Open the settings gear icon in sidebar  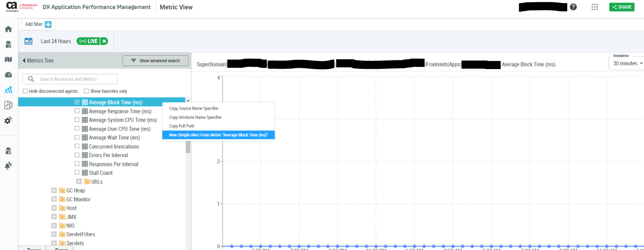8,120
